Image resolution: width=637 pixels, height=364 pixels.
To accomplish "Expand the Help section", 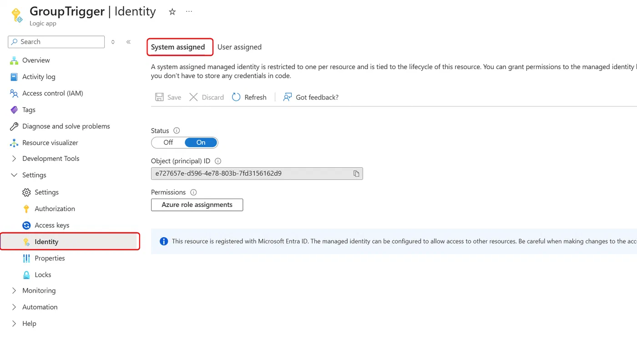I will pos(14,324).
